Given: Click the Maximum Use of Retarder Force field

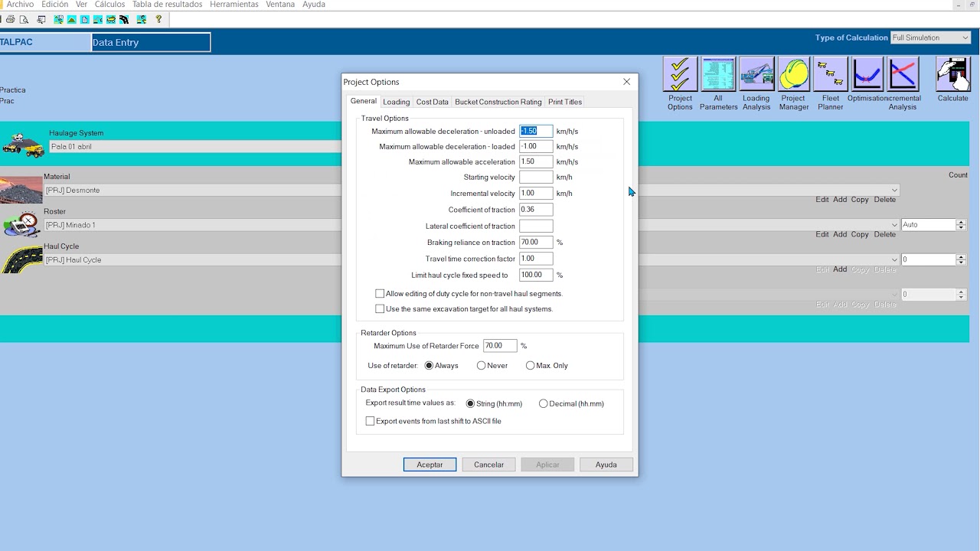Looking at the screenshot, I should coord(500,346).
